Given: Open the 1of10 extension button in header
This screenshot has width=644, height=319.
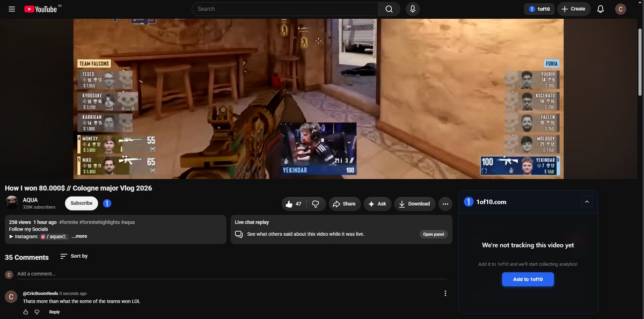Looking at the screenshot, I should click(x=539, y=9).
